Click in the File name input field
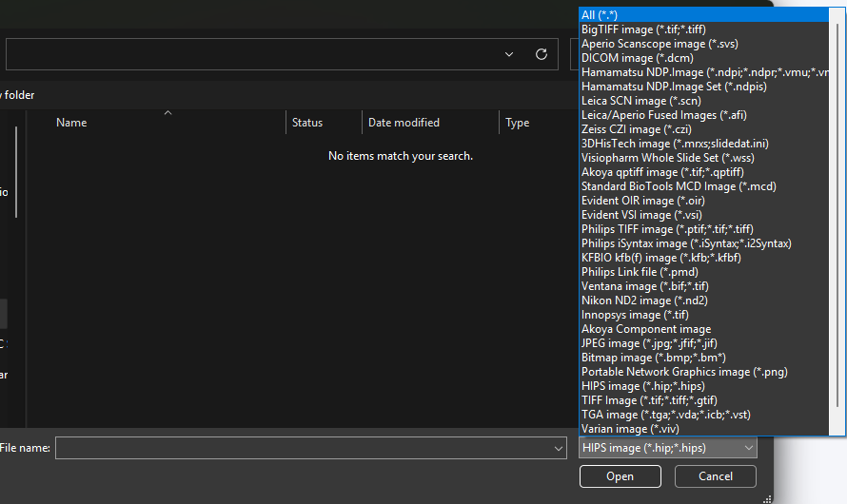Screen dimensions: 847x504 [x=305, y=448]
